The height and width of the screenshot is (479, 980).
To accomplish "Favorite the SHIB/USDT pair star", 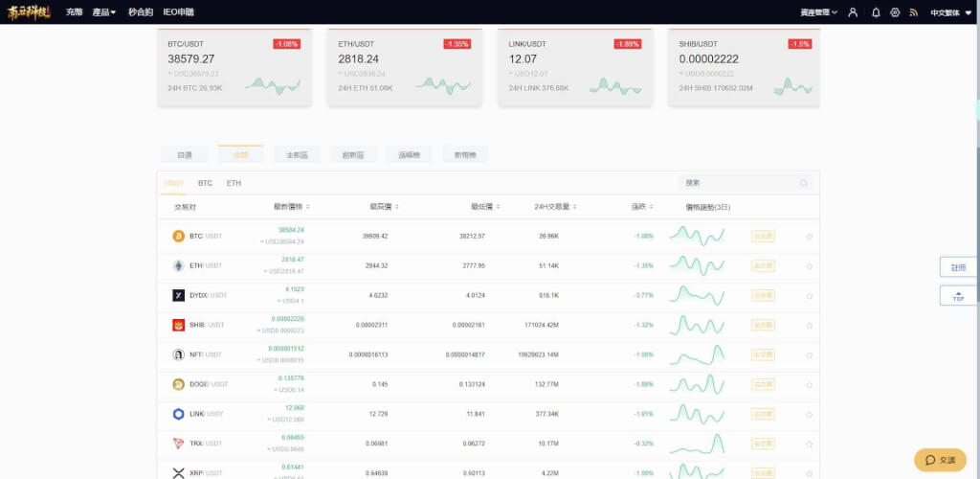I will tap(810, 326).
